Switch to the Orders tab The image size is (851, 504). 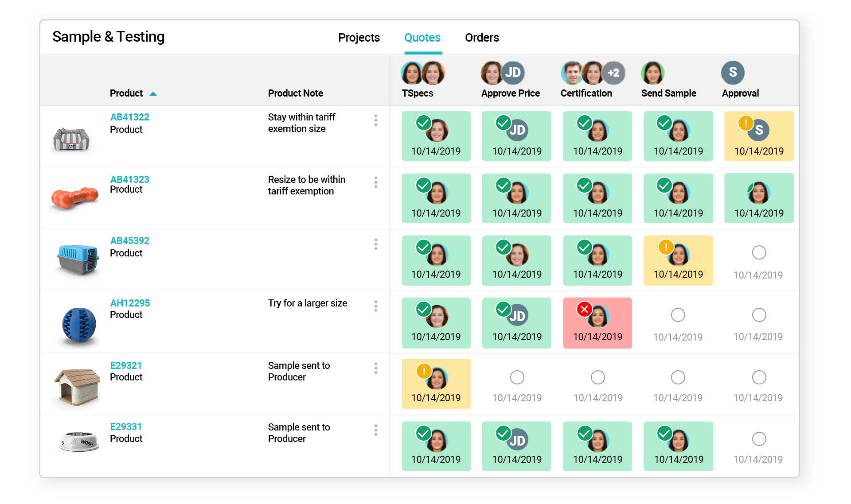(484, 38)
